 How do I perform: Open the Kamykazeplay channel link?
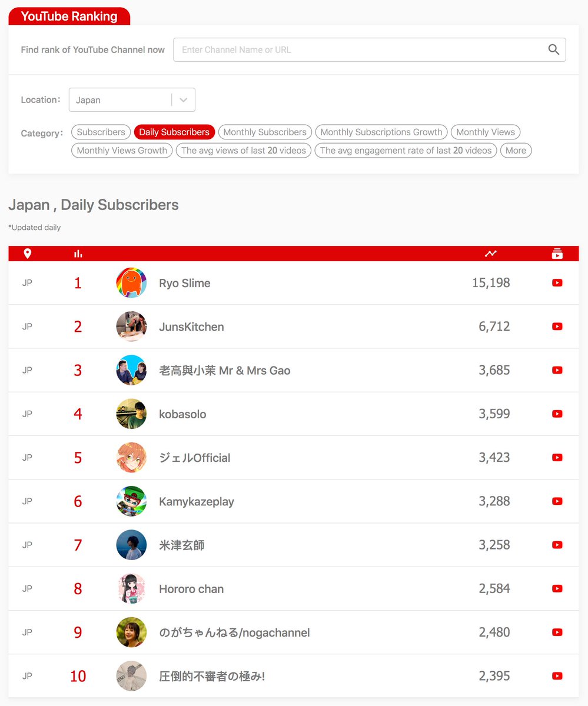click(x=197, y=501)
